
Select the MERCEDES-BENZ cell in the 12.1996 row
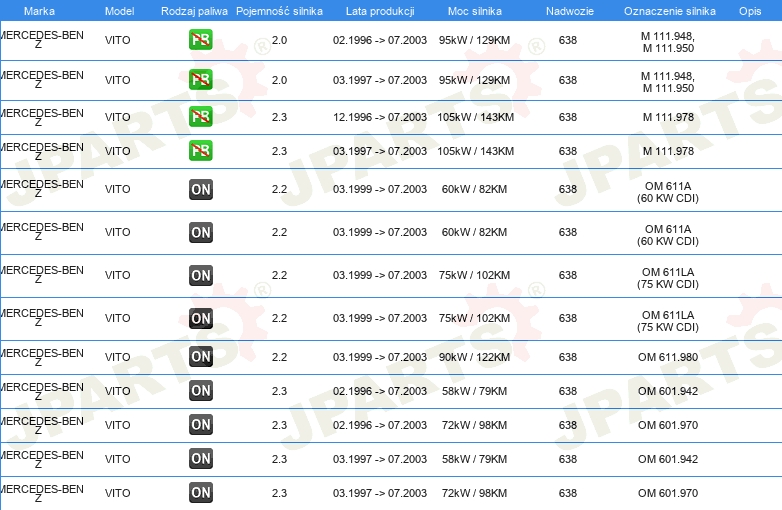coord(41,117)
